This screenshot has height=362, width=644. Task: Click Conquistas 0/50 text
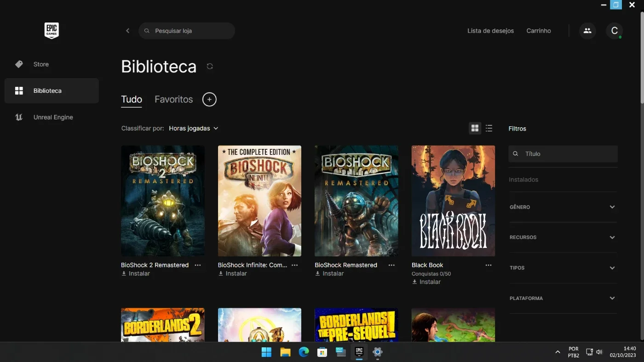(x=431, y=274)
